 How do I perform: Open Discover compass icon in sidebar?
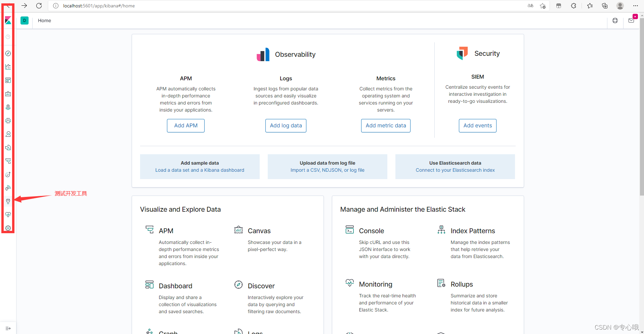pos(8,53)
